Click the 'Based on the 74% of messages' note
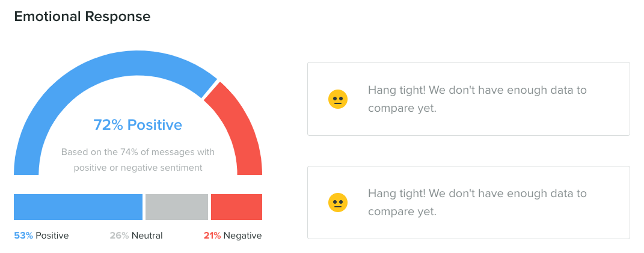644x253 pixels. tap(138, 160)
